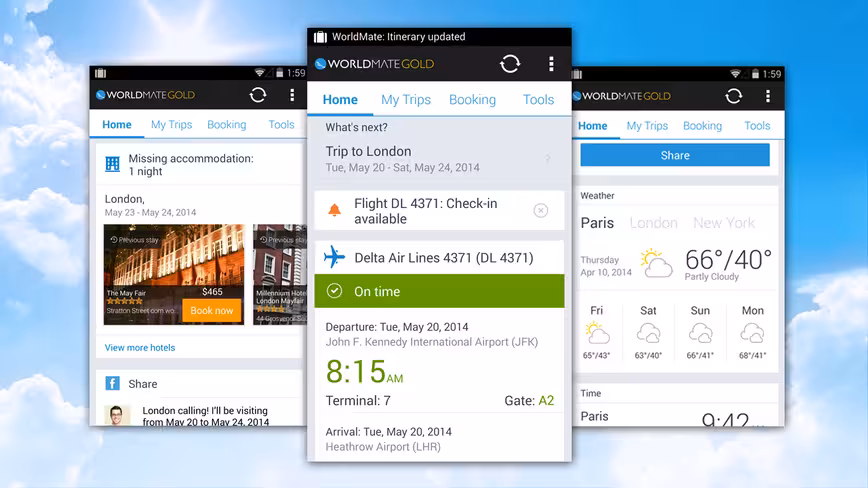Tap the 8:15 AM departure time
Screen dimensions: 868x488
[x=364, y=371]
